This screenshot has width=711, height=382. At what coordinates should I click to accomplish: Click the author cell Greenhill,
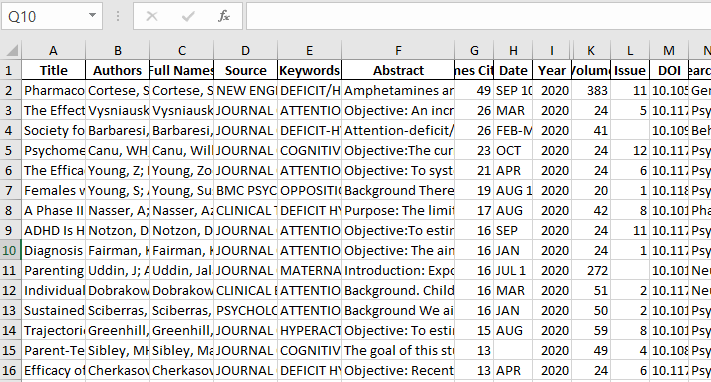pos(117,330)
